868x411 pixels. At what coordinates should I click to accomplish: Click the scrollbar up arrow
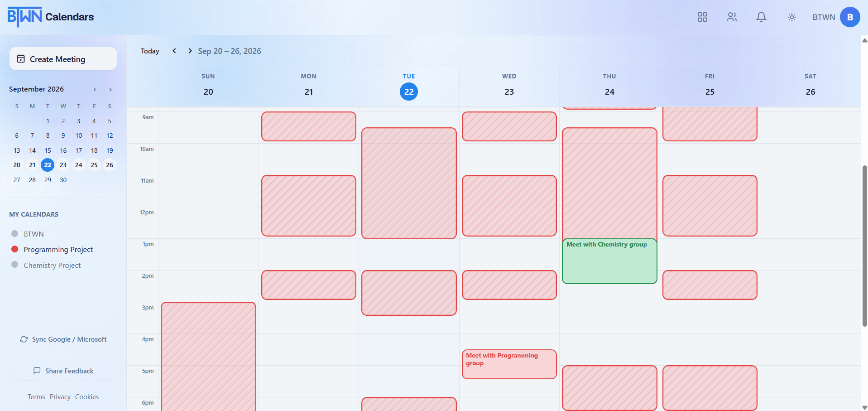coord(864,40)
